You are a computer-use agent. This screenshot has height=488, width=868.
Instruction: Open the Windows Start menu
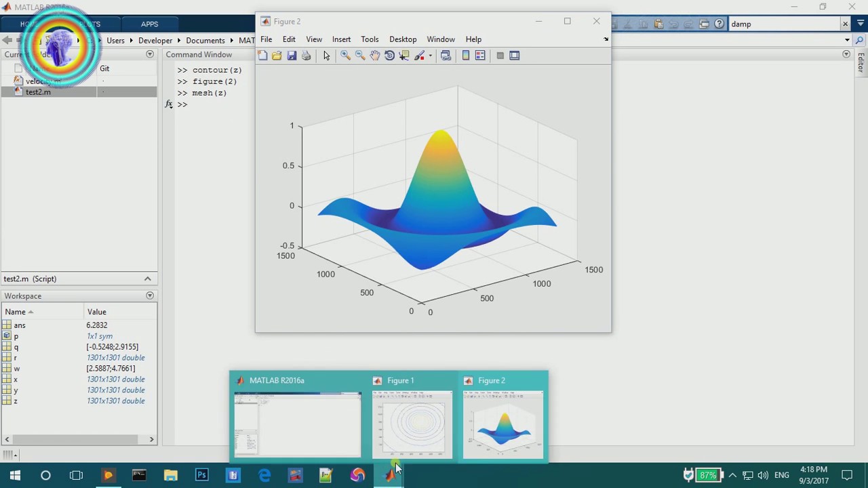click(x=14, y=475)
